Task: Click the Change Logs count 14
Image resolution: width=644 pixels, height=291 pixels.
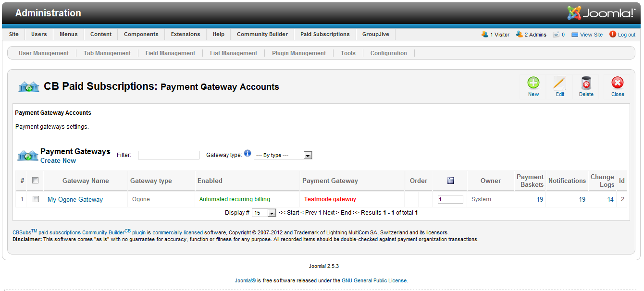Action: coord(610,199)
